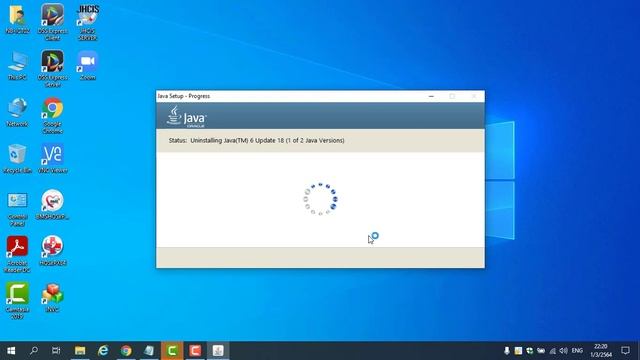Open the taskbar Search
The image size is (640, 360).
pos(34,351)
